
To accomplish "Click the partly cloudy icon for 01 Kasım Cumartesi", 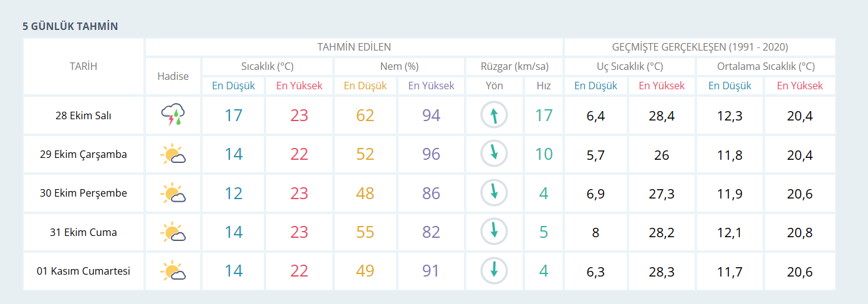I will coord(173,271).
